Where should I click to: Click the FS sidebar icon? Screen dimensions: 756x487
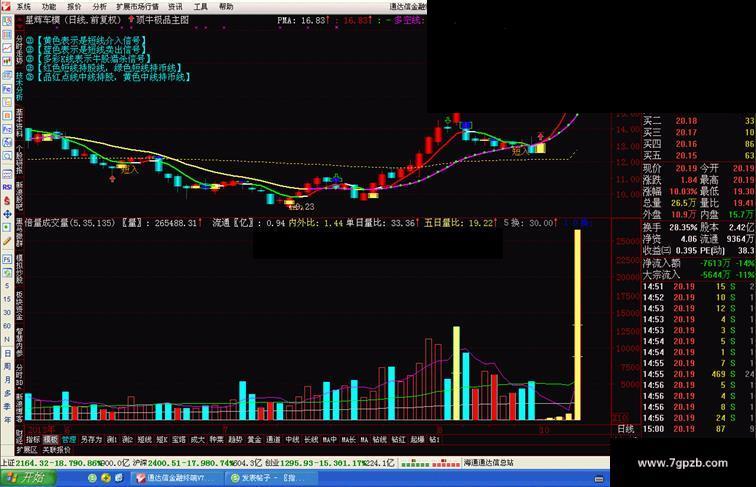7,259
